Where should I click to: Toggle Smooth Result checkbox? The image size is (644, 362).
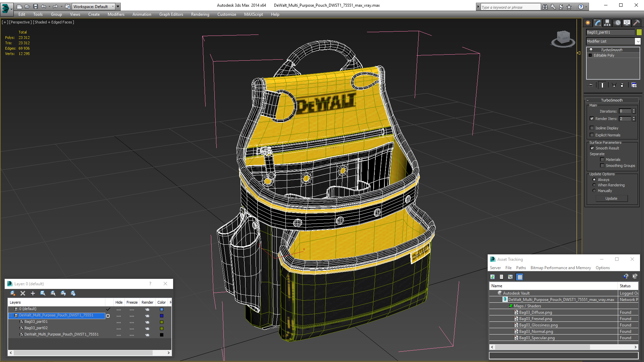pyautogui.click(x=592, y=148)
